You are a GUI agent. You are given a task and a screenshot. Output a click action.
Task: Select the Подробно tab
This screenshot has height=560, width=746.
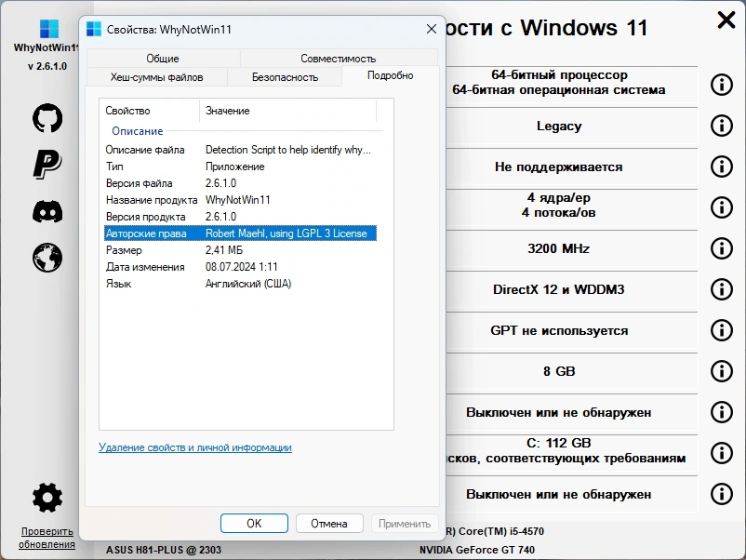point(390,75)
